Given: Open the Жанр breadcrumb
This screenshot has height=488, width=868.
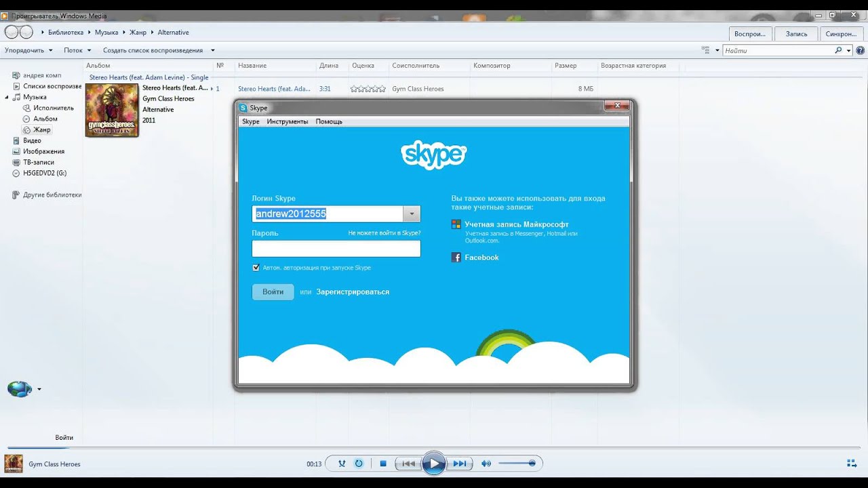Looking at the screenshot, I should click(138, 33).
